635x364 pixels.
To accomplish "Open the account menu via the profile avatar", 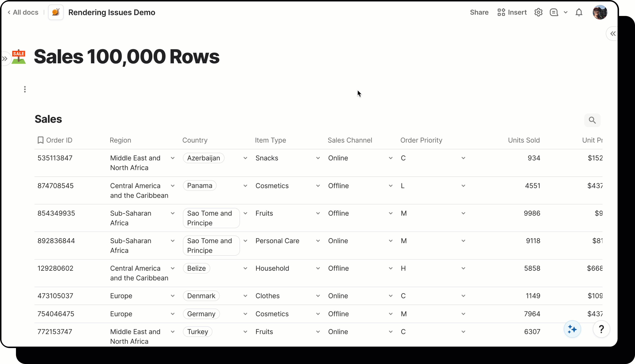I will click(600, 12).
